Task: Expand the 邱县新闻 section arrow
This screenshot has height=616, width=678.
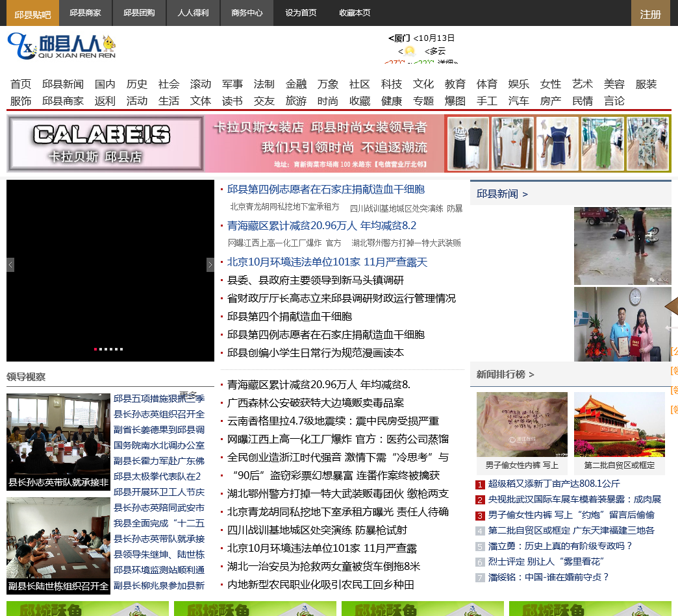Action: pos(525,194)
